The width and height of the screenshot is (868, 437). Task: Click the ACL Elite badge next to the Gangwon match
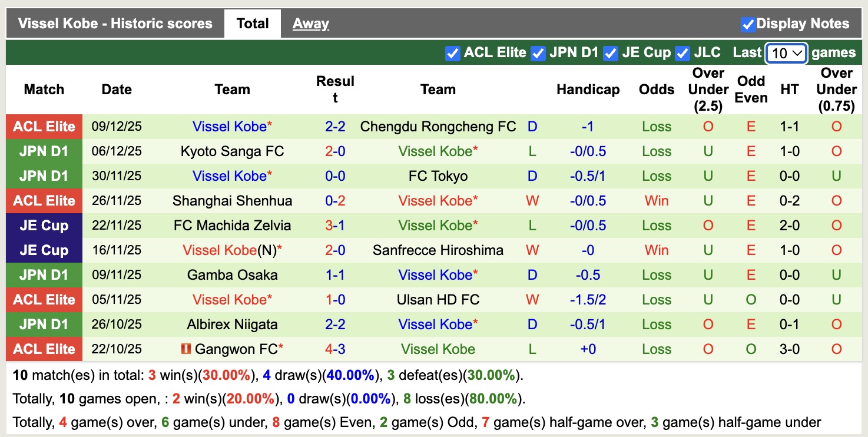[x=44, y=349]
